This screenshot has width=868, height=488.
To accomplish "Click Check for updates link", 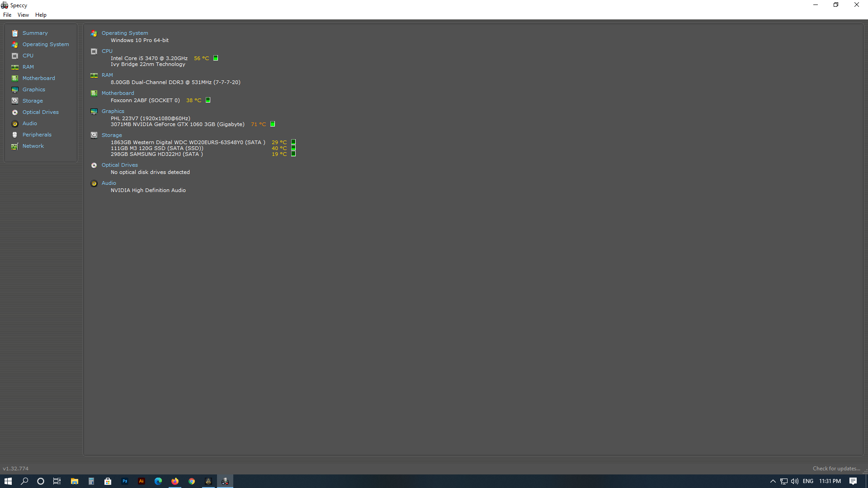I will point(836,469).
